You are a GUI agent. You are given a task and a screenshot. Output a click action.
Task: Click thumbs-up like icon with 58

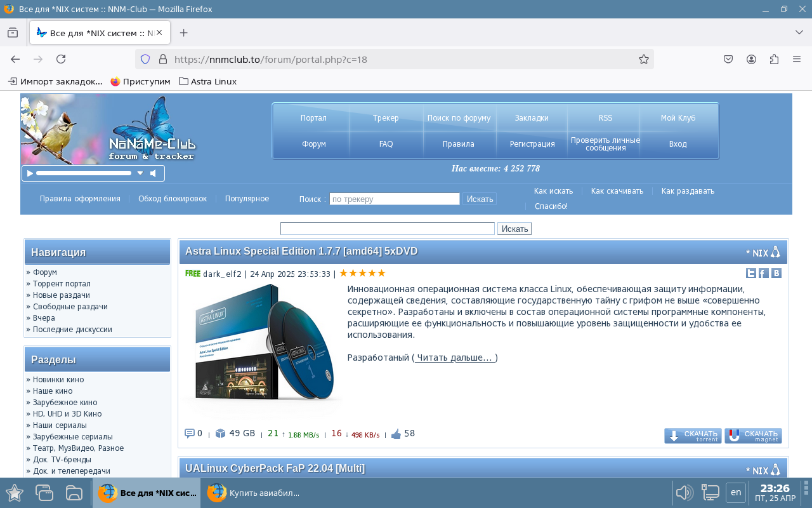coord(396,434)
